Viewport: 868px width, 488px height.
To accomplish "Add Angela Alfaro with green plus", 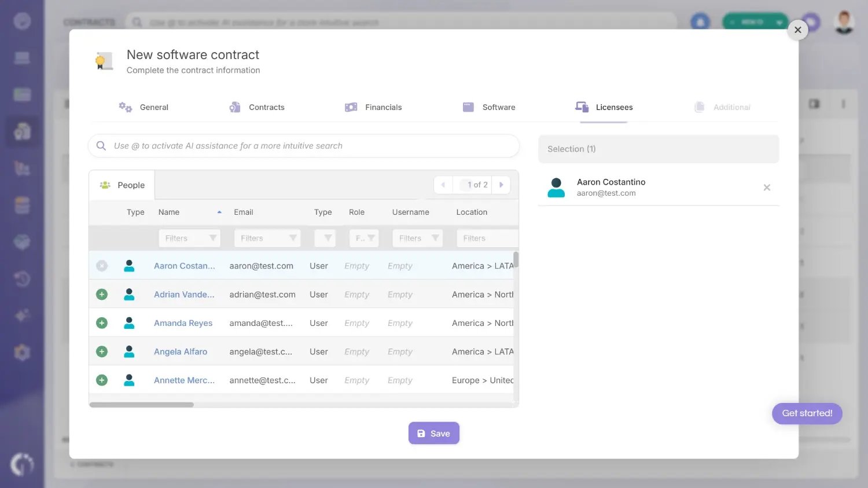I will click(x=102, y=351).
